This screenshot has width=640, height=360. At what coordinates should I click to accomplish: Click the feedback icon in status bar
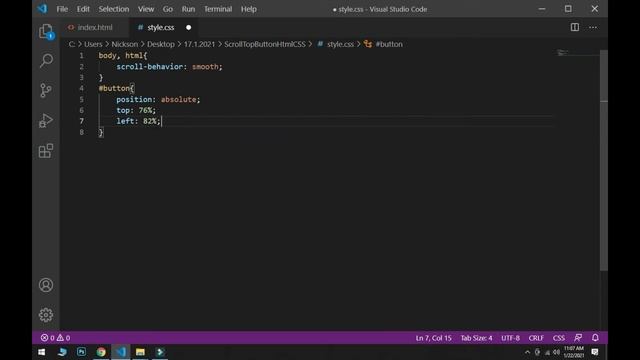578,338
